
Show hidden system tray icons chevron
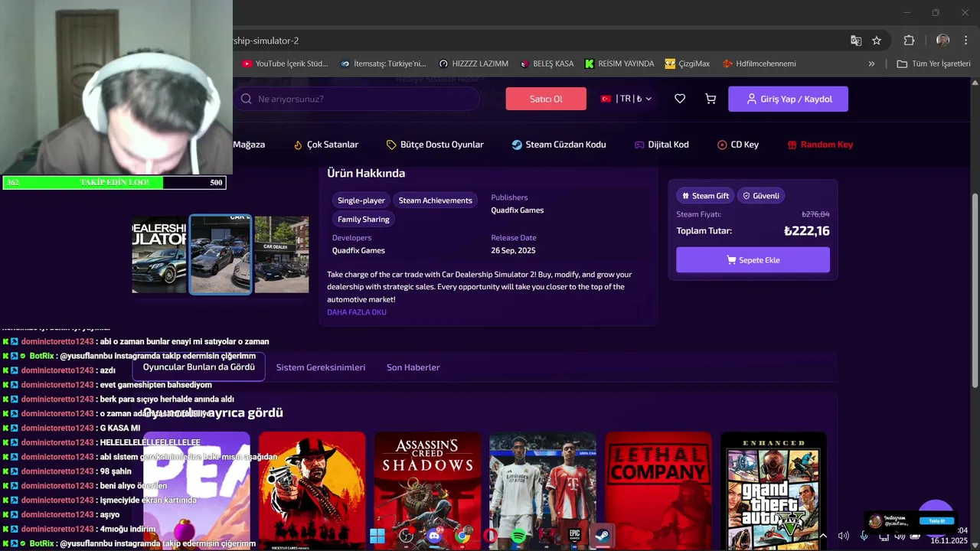pos(823,536)
